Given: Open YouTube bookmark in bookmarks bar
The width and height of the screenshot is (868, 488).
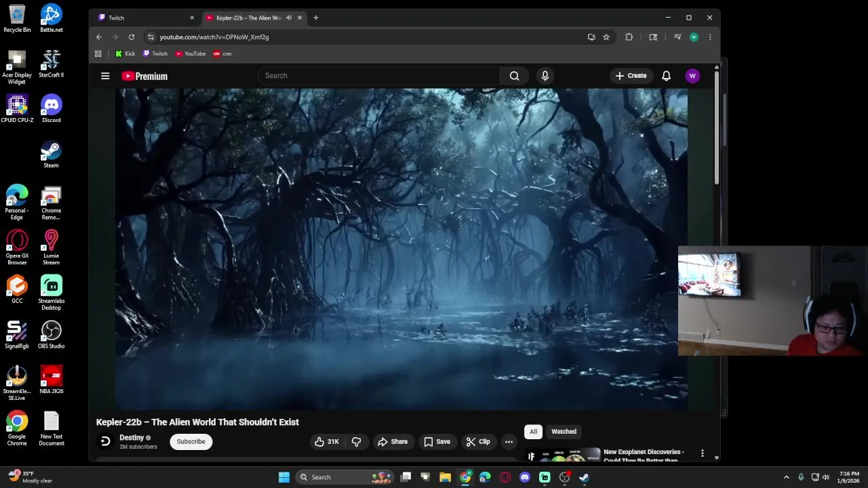Looking at the screenshot, I should pyautogui.click(x=190, y=54).
